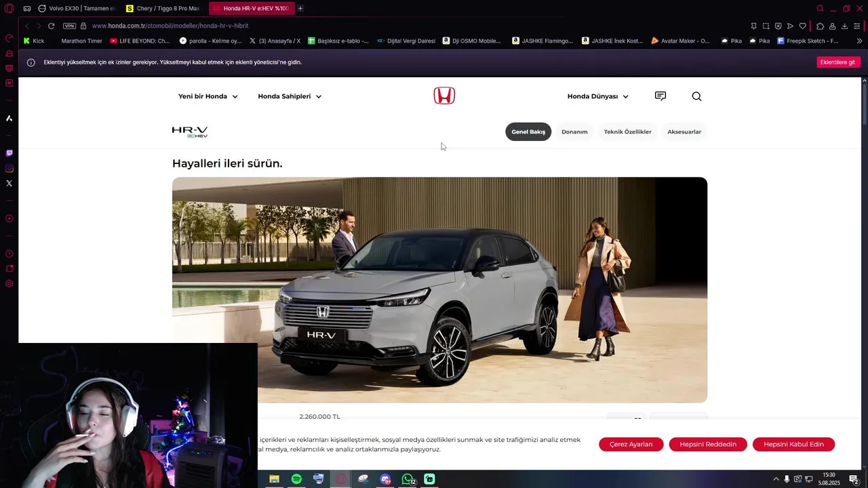868x488 pixels.
Task: Open the Honda site search magnifier
Action: click(x=696, y=96)
